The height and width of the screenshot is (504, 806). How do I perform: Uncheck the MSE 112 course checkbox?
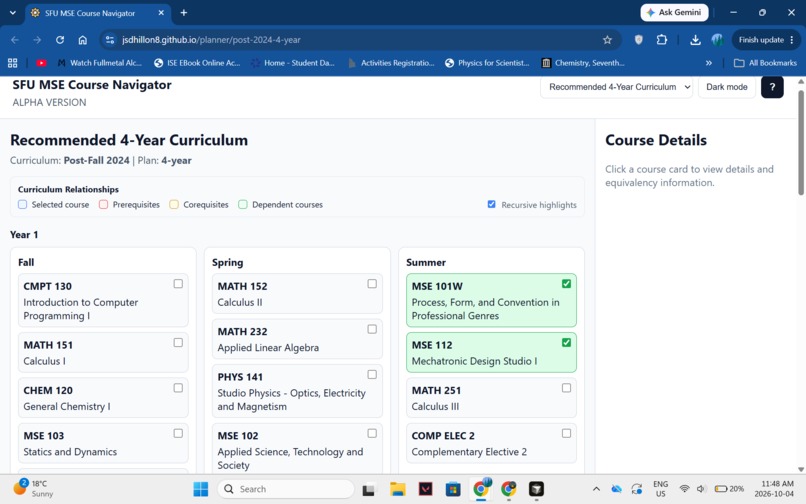pos(566,343)
